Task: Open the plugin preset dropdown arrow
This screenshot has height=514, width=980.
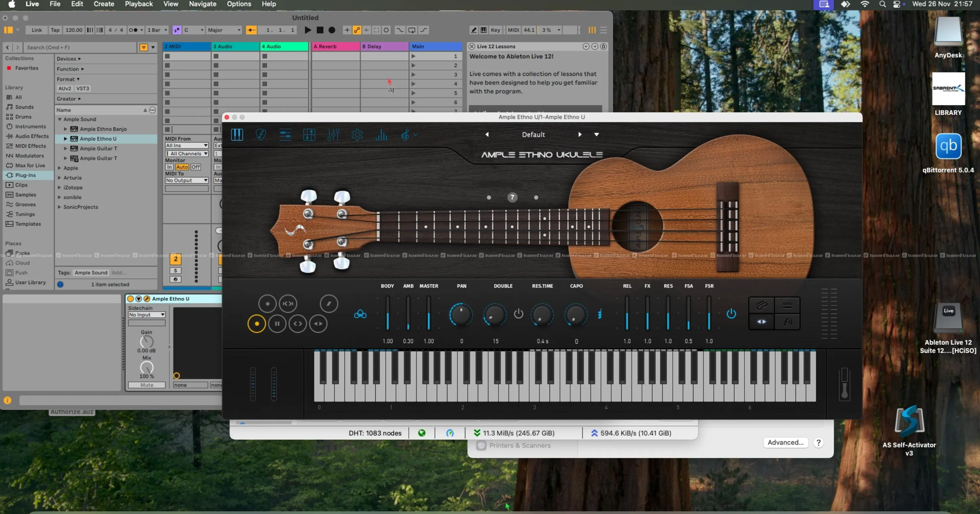Action: [x=597, y=134]
